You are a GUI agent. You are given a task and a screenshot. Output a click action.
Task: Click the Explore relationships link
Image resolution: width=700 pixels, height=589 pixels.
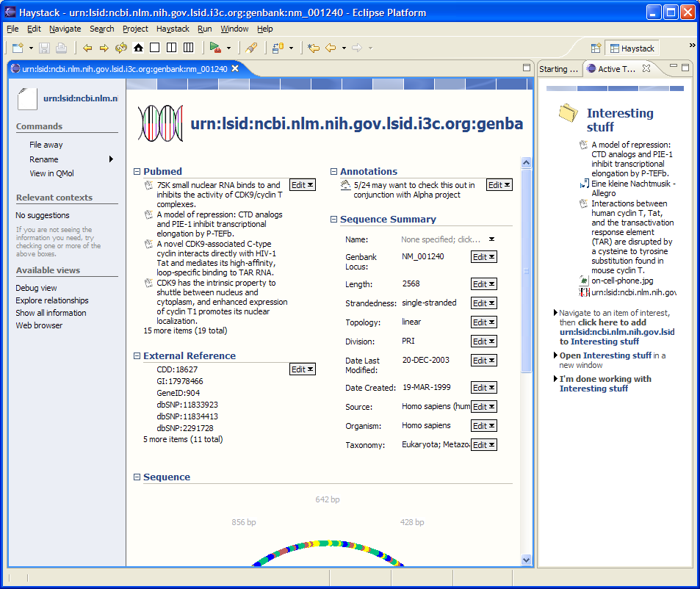coord(52,300)
